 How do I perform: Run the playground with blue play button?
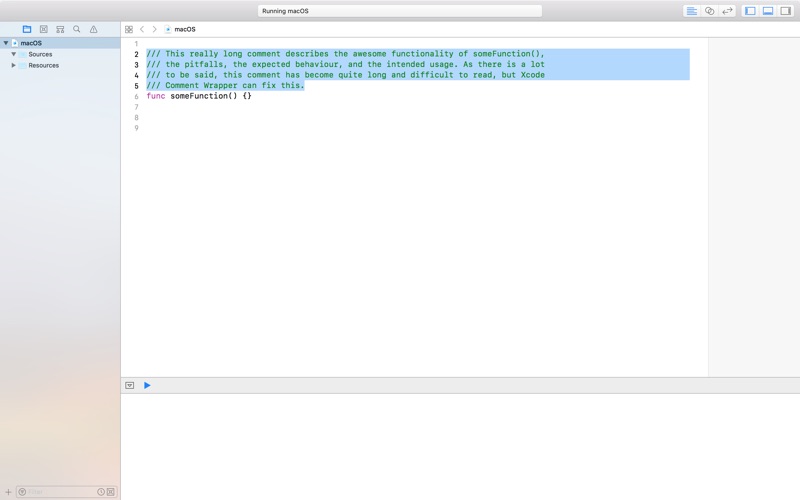pyautogui.click(x=147, y=385)
